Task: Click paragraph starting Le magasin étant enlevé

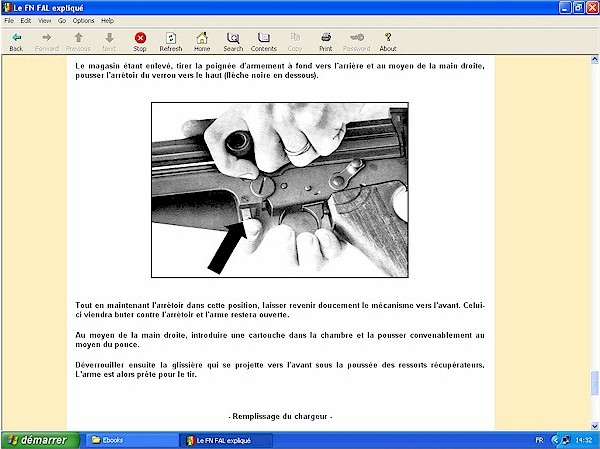Action: [x=280, y=70]
